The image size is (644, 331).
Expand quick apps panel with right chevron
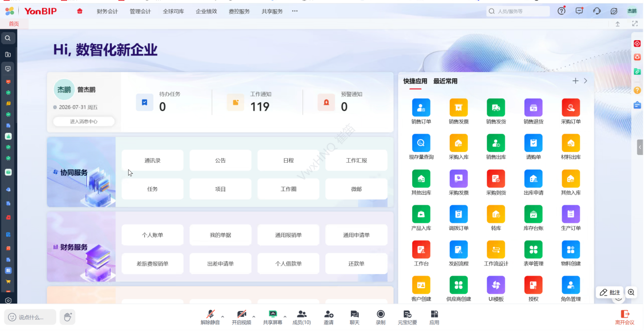click(x=586, y=81)
